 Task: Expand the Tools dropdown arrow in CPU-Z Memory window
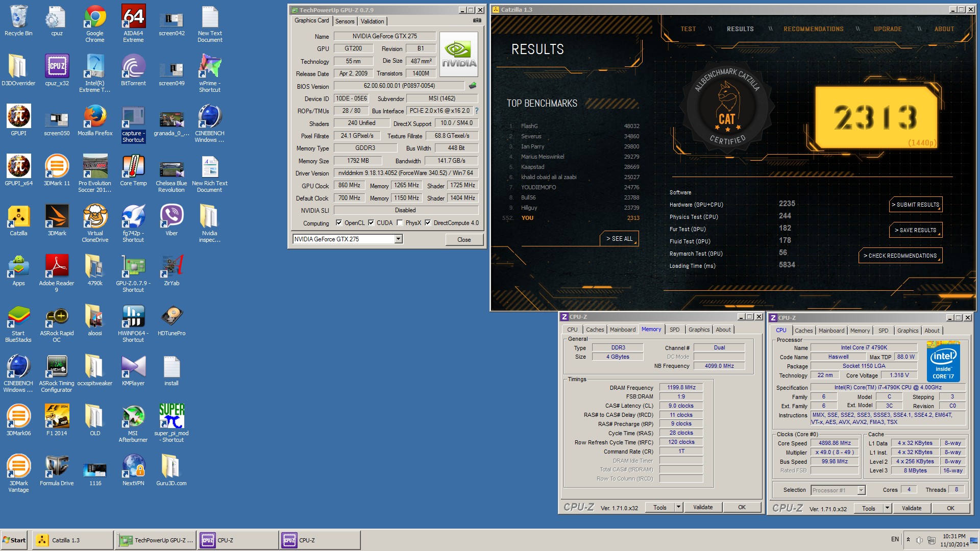tap(678, 507)
